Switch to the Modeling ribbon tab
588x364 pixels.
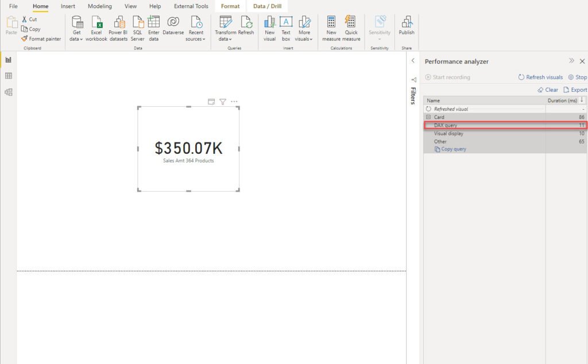click(100, 6)
